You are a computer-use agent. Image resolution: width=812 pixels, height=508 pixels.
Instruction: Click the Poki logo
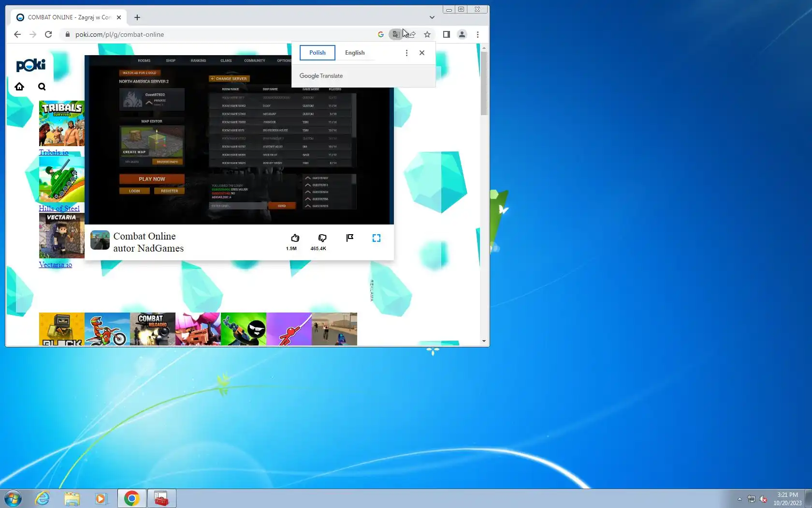[x=31, y=65]
